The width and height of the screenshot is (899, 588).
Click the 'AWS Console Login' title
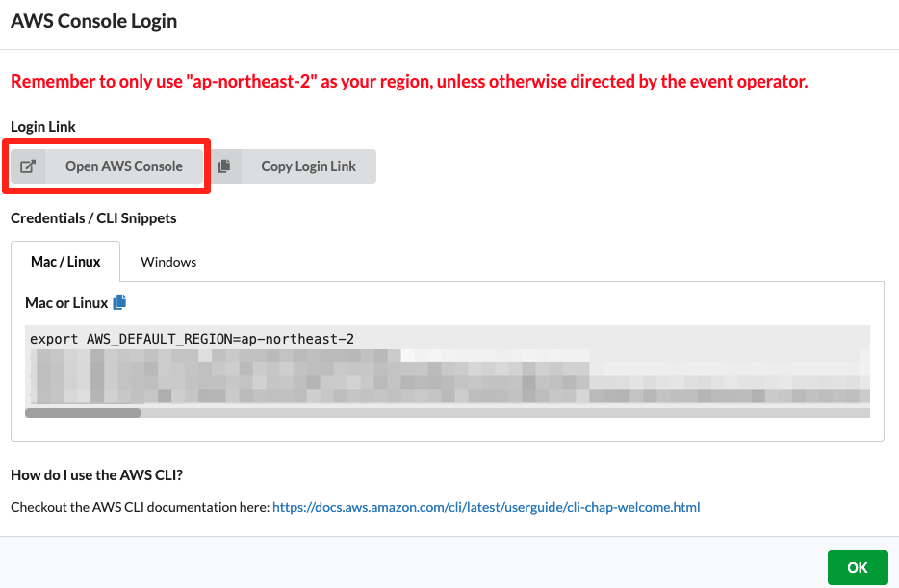pos(94,21)
